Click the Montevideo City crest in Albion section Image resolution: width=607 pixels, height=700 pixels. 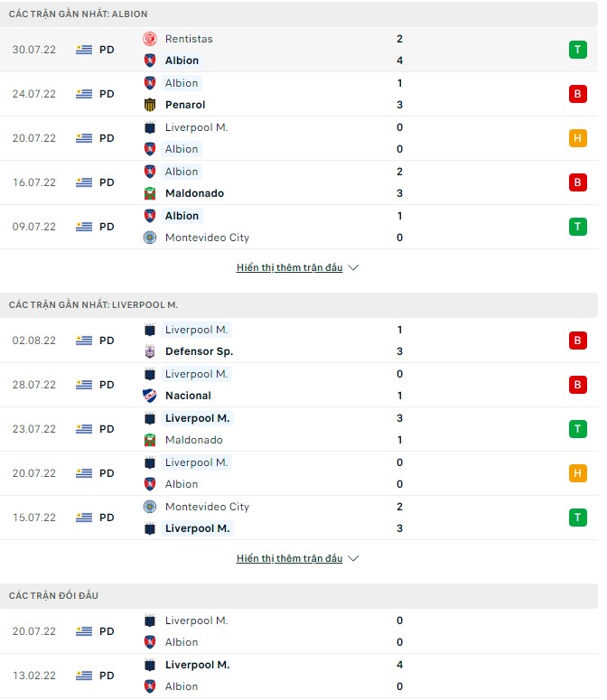150,238
